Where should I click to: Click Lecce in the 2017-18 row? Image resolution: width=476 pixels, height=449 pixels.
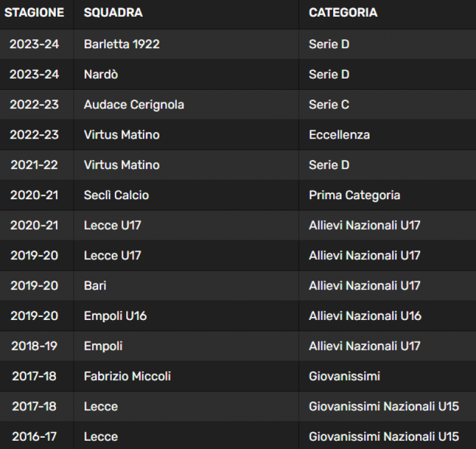(101, 407)
